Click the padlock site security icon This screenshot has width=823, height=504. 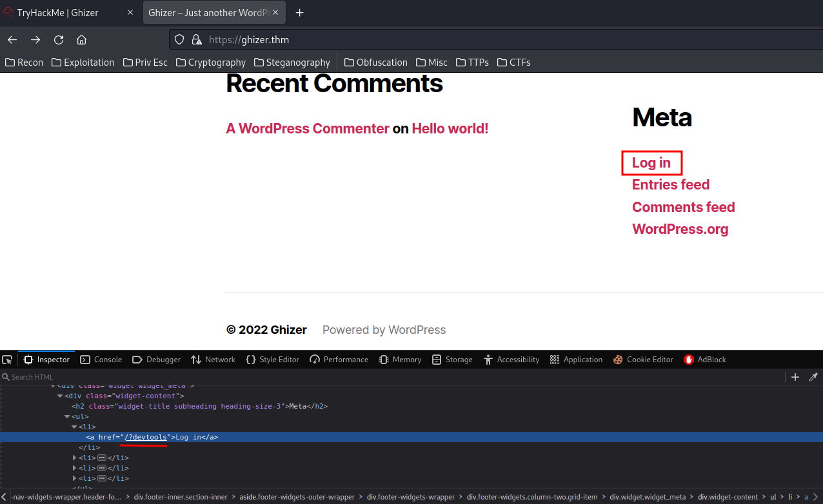click(197, 40)
